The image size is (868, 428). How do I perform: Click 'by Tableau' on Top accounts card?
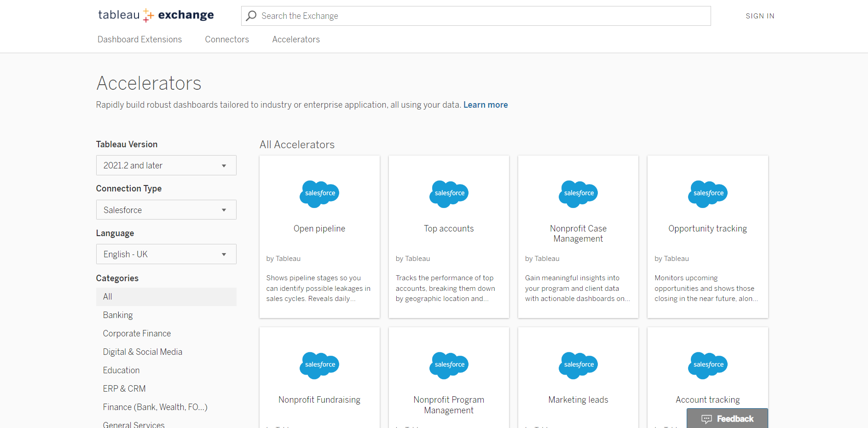[x=413, y=259]
